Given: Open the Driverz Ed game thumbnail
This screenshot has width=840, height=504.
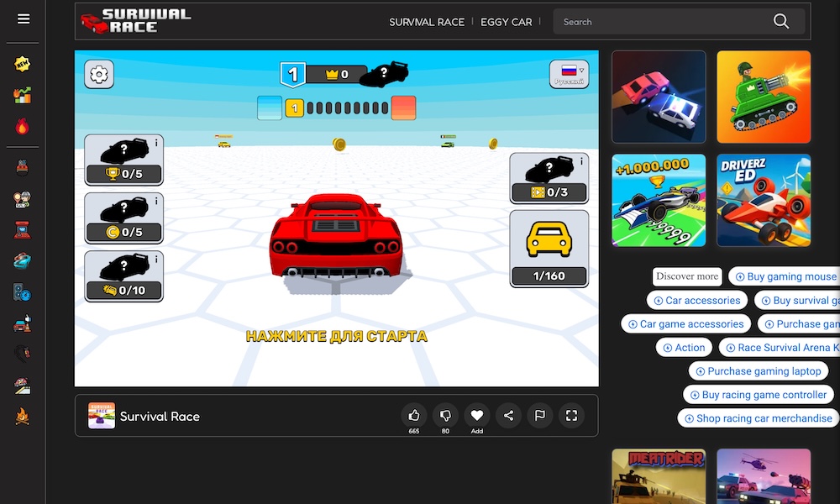Looking at the screenshot, I should click(764, 200).
